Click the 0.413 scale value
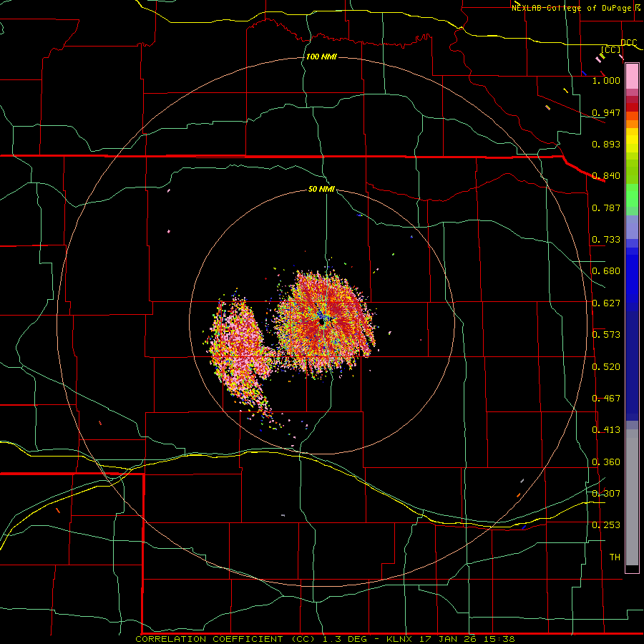 pos(606,430)
